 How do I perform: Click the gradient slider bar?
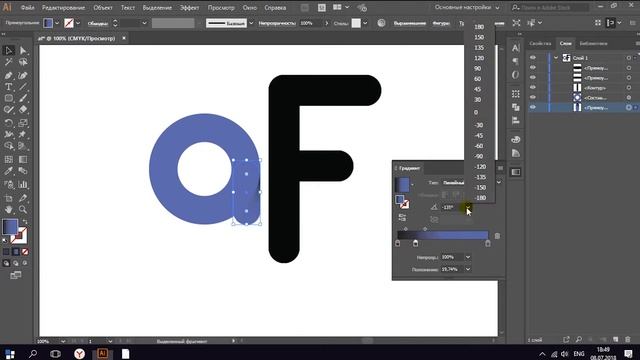point(443,236)
